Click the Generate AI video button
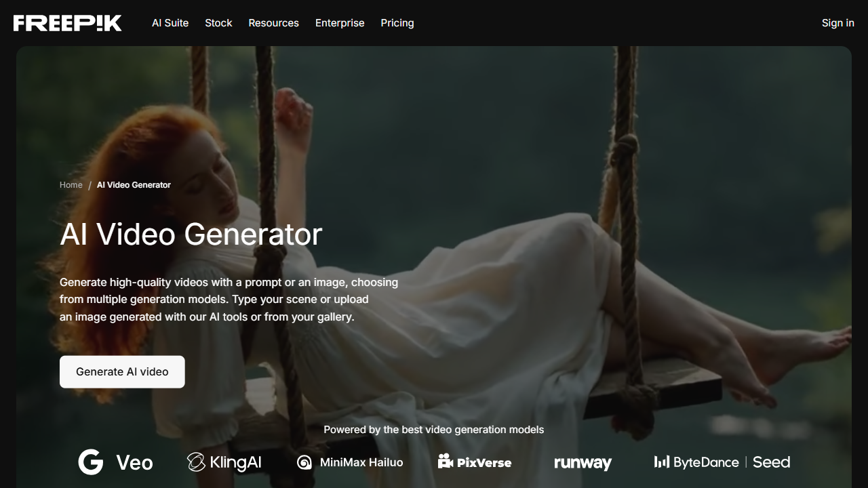The height and width of the screenshot is (488, 868). [x=122, y=371]
